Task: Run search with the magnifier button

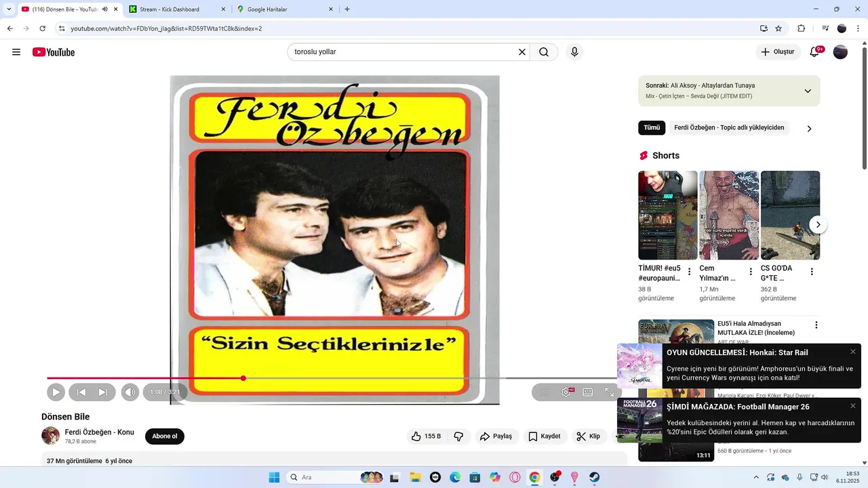Action: coord(544,52)
